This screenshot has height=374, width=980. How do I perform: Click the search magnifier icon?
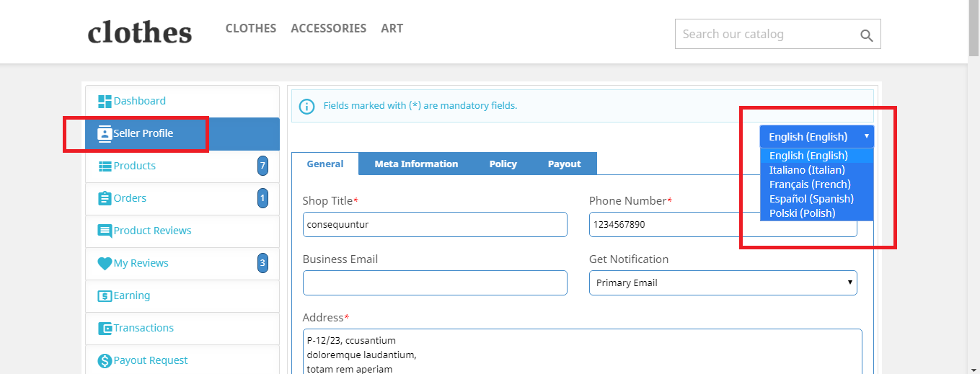coord(866,35)
